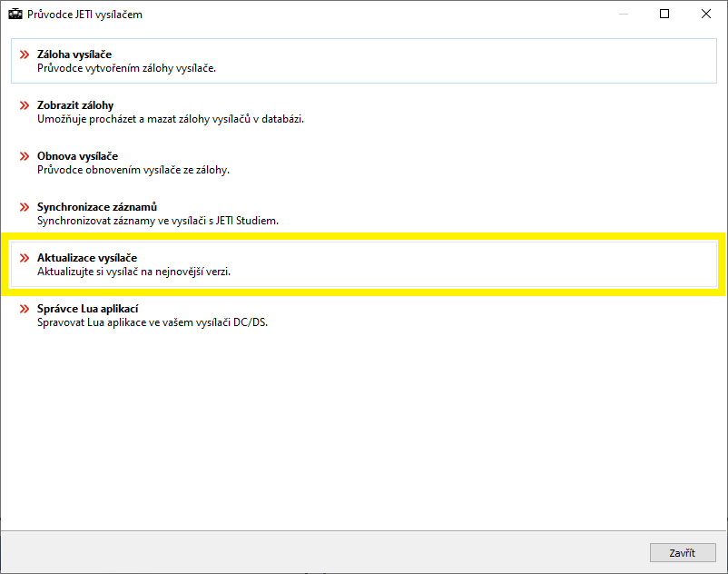Click description 'Průvodce vytvořením zálohy vysílače.'
728x574 pixels.
(127, 68)
